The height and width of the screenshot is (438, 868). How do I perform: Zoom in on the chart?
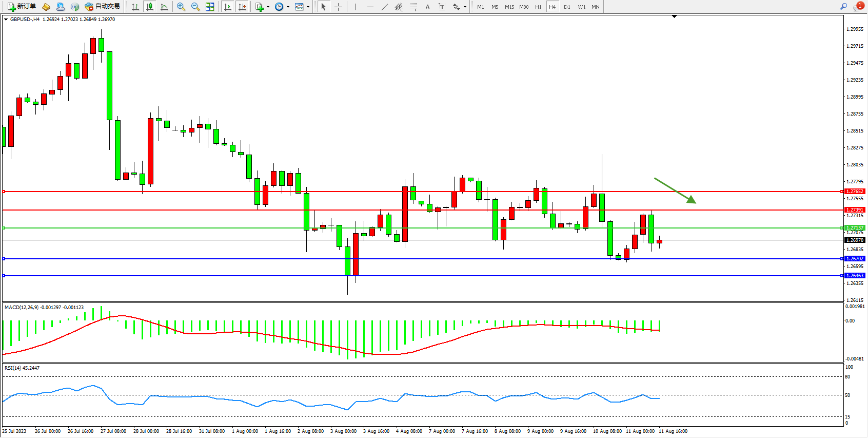point(181,7)
